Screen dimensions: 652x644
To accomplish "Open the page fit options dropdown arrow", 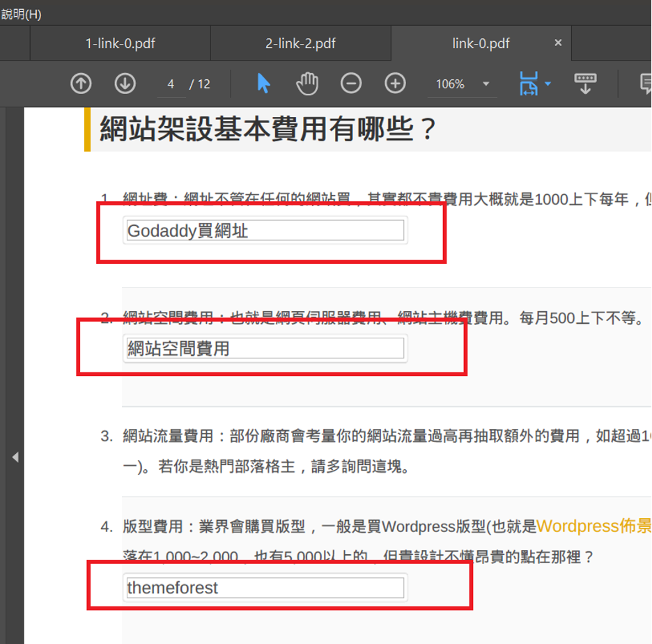I will tap(548, 84).
